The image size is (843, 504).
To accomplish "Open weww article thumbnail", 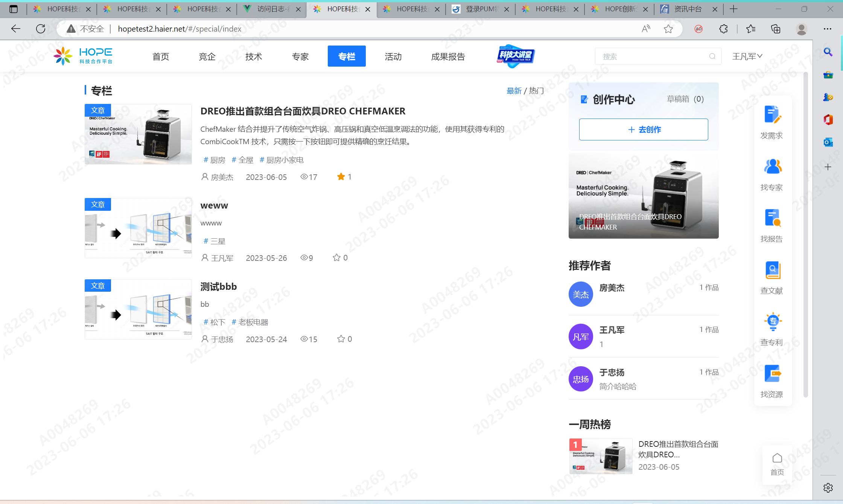I will (138, 228).
